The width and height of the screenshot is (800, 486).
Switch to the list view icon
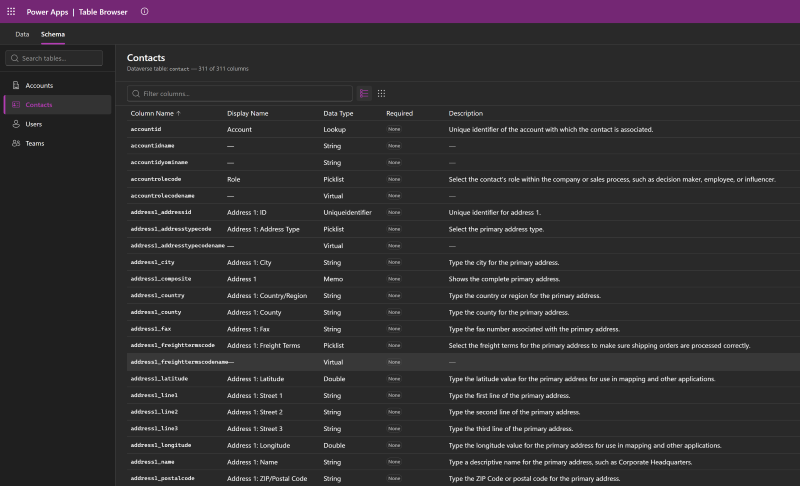pyautogui.click(x=364, y=93)
